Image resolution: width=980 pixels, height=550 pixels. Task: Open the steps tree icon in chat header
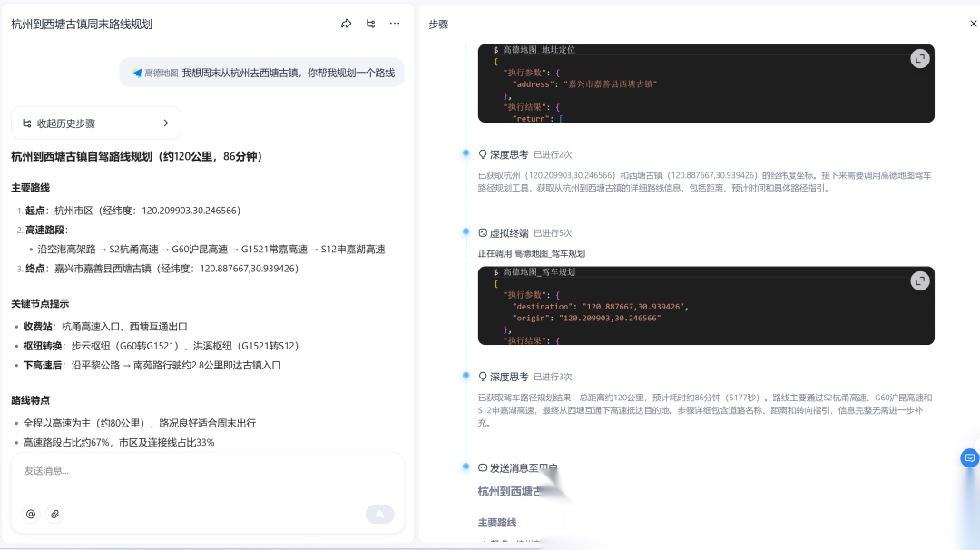pyautogui.click(x=370, y=24)
